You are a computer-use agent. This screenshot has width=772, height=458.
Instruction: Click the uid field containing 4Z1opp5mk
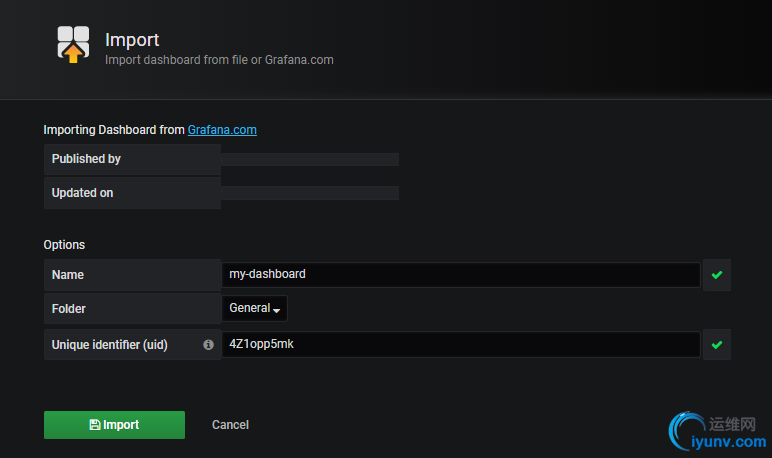tap(460, 345)
